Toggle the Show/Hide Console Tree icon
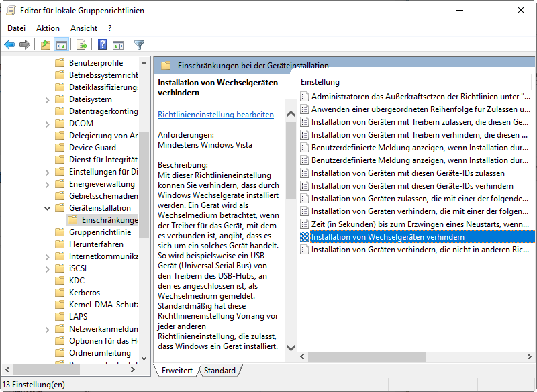This screenshot has height=392, width=537. (61, 45)
